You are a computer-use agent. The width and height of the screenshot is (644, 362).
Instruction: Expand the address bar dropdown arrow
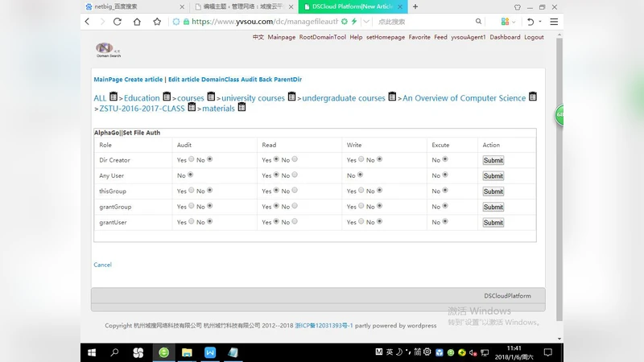[366, 22]
